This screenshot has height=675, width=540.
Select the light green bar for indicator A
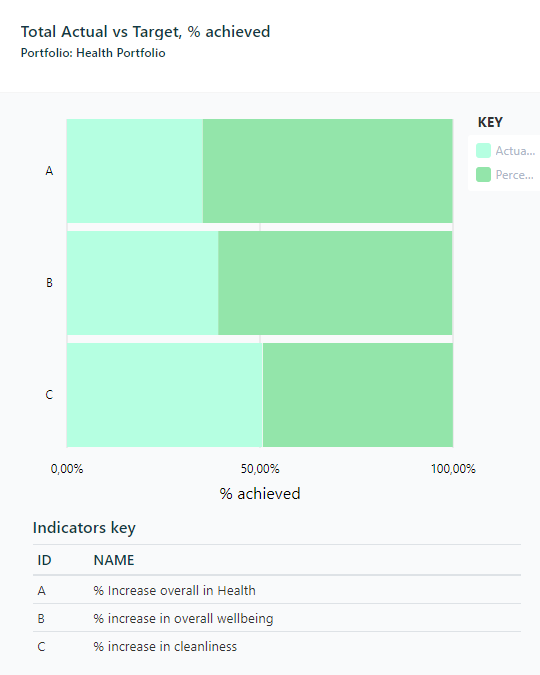[135, 171]
